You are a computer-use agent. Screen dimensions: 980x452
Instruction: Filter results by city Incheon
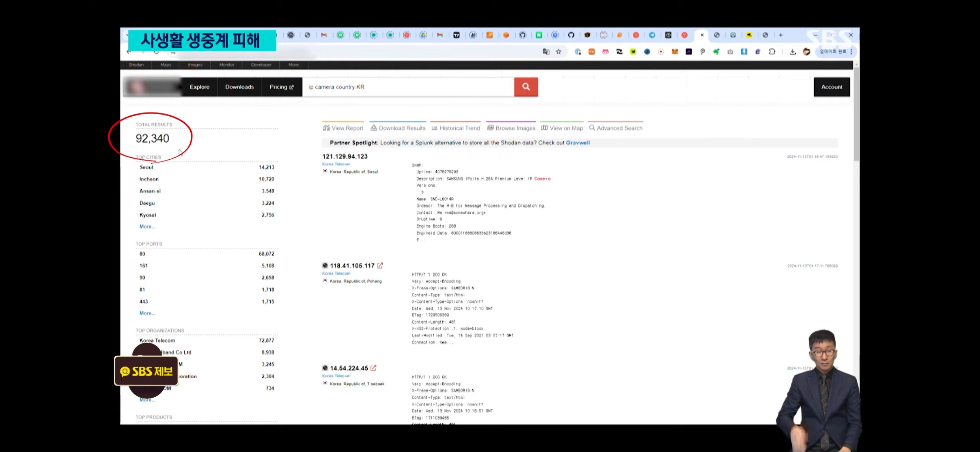click(x=149, y=179)
